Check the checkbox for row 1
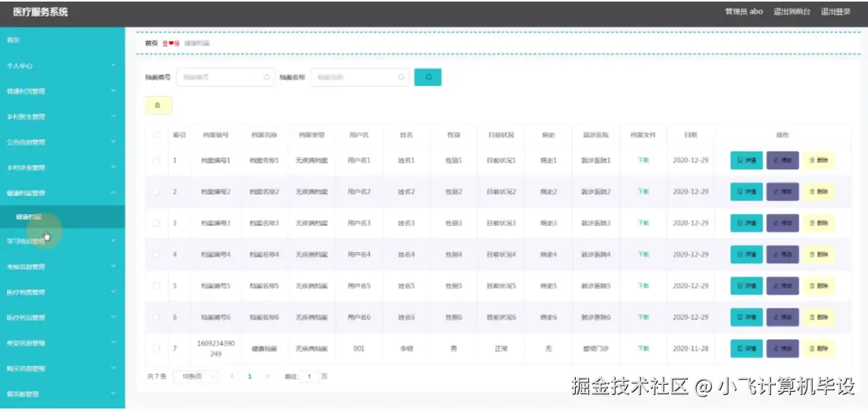 [157, 161]
